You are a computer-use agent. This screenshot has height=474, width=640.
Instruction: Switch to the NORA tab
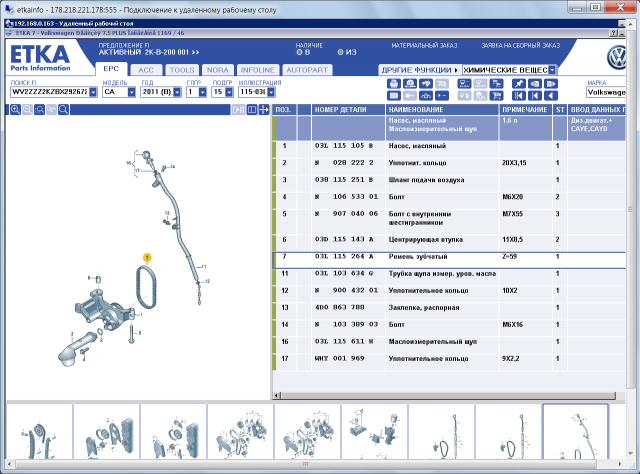pyautogui.click(x=217, y=70)
